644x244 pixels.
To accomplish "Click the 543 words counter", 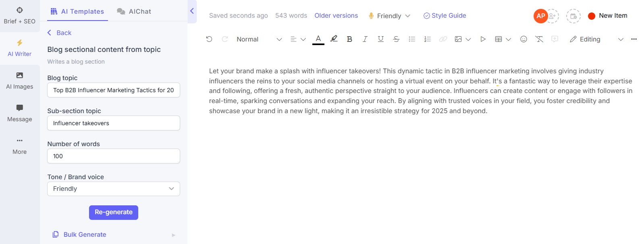I will coord(291,16).
